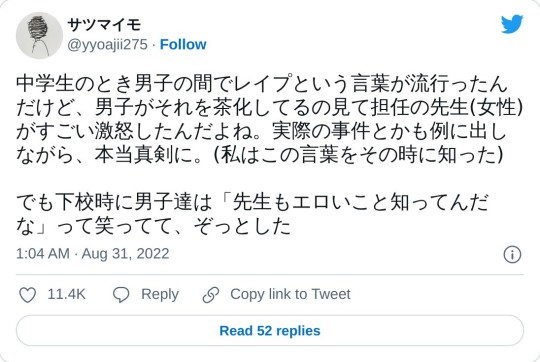Click tweet paragraph starting with でも下校時に
Screen dimensions: 540x362
coord(252,214)
